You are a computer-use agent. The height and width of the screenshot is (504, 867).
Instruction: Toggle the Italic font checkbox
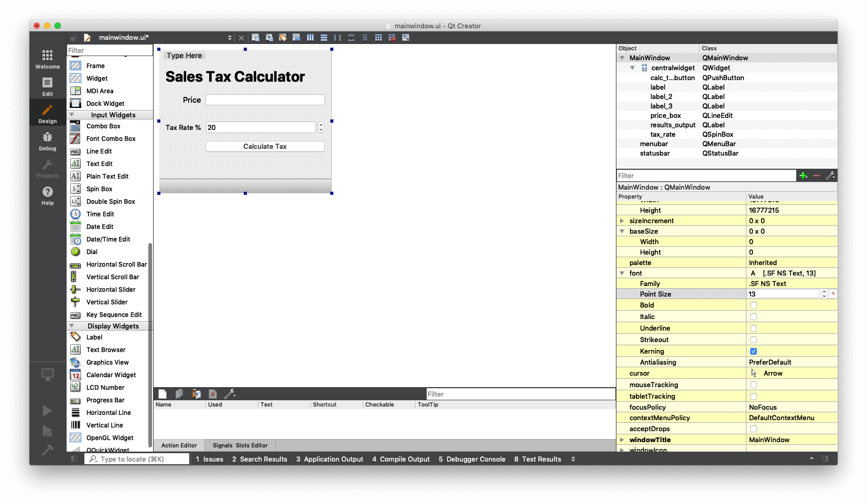(x=753, y=317)
